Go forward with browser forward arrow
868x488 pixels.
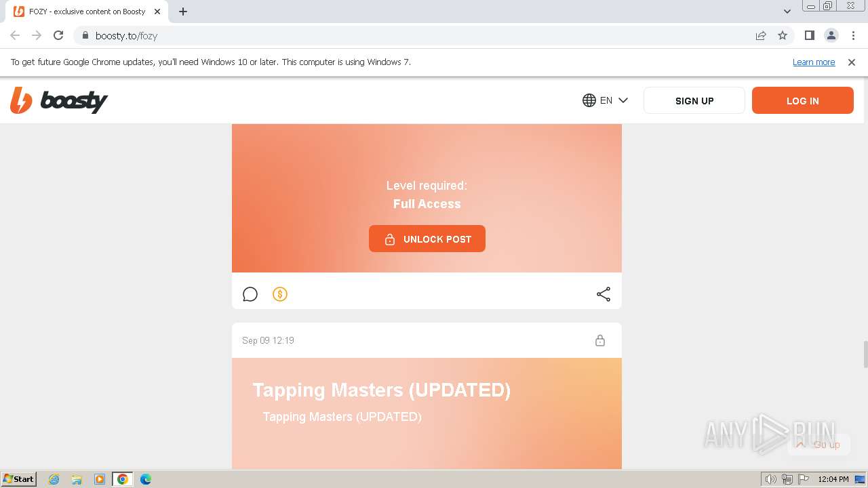coord(37,35)
